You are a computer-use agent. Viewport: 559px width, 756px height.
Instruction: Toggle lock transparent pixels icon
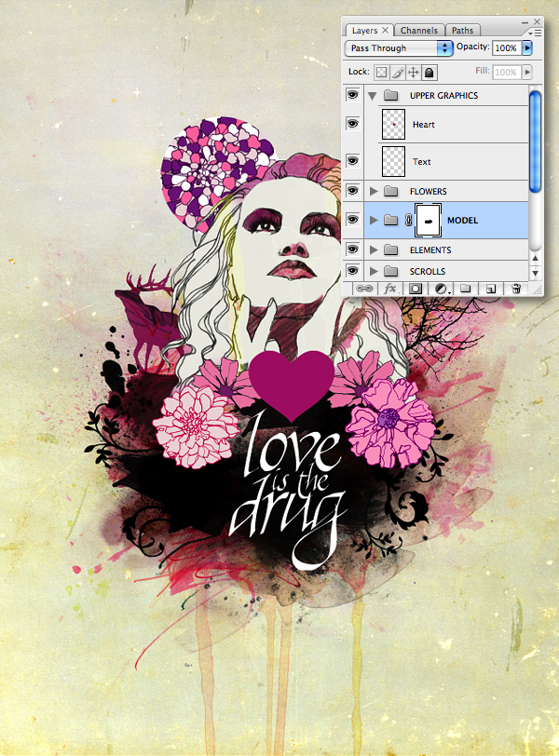381,73
